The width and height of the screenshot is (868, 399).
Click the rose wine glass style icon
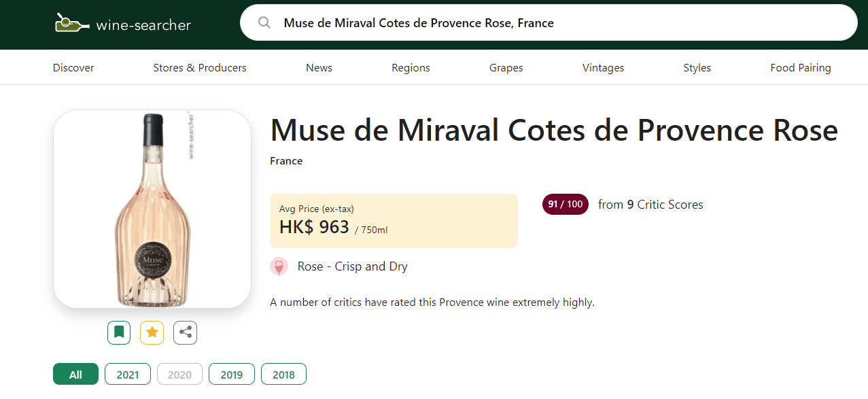279,266
